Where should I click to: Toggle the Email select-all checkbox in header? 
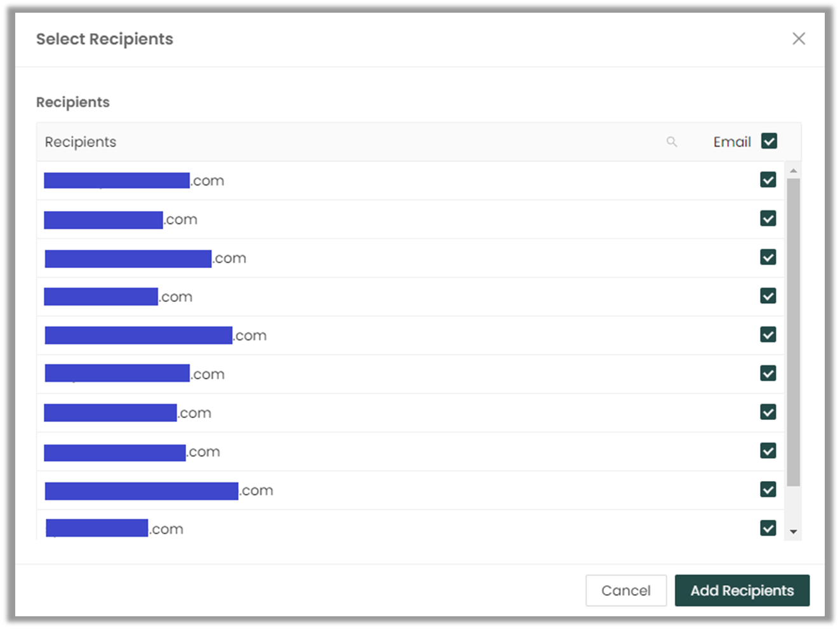pyautogui.click(x=769, y=141)
